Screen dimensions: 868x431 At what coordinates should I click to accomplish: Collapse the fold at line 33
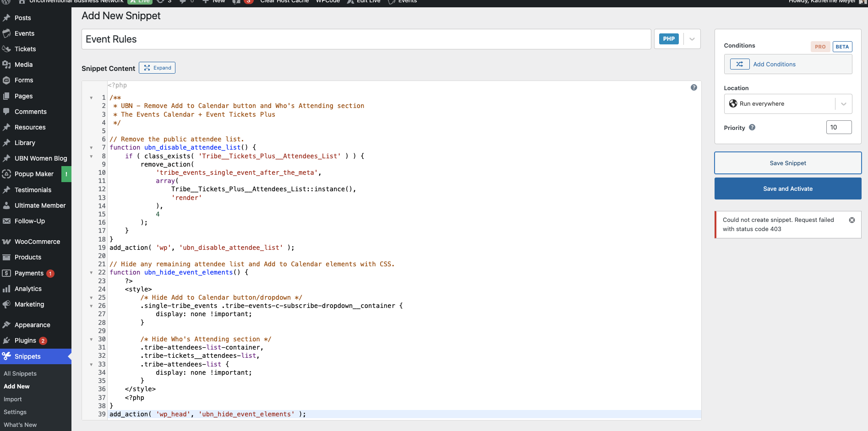click(91, 365)
